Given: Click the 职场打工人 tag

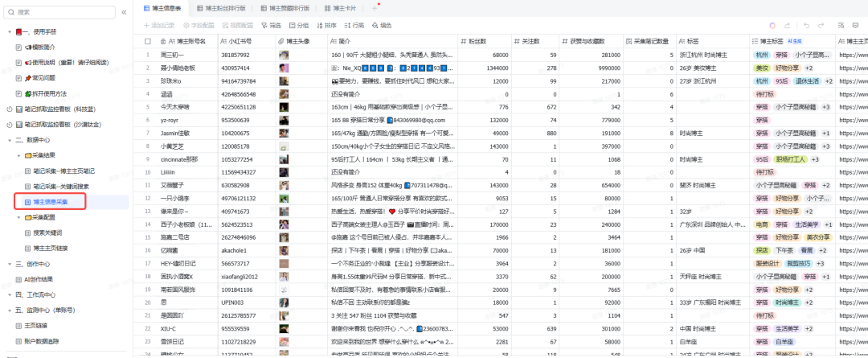Looking at the screenshot, I should coord(790,159).
